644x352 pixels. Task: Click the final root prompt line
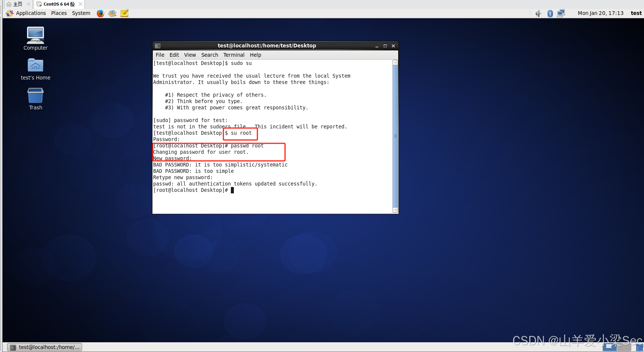(x=193, y=190)
